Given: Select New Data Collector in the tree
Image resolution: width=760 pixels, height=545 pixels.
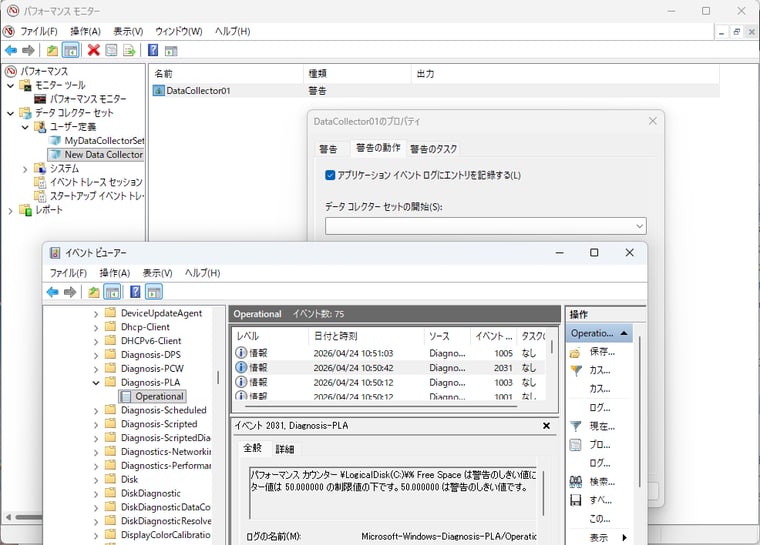Looking at the screenshot, I should [96, 155].
